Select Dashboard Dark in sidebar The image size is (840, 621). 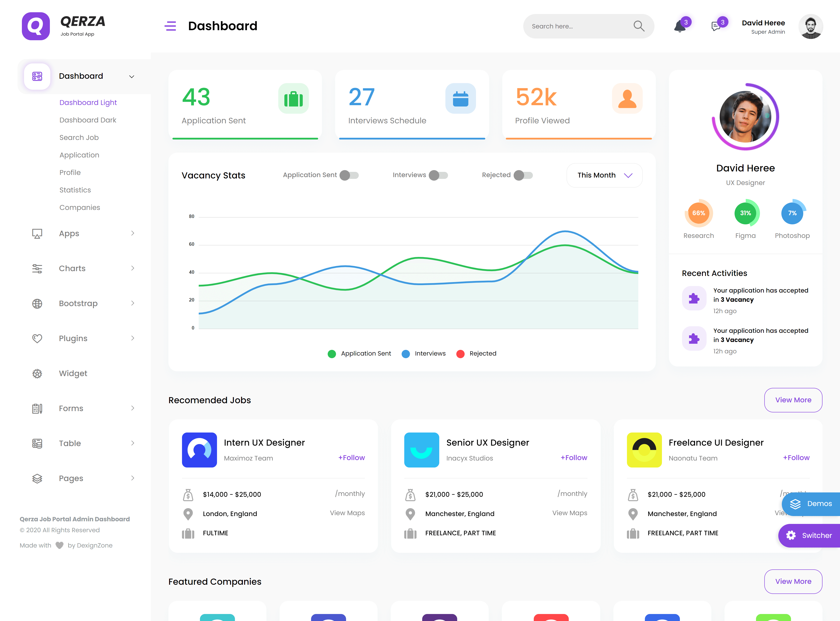88,120
